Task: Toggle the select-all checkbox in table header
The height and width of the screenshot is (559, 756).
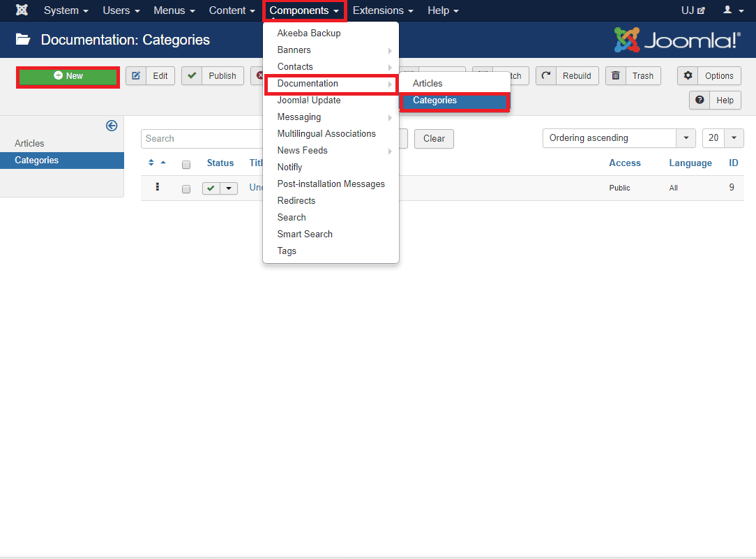Action: coord(186,165)
